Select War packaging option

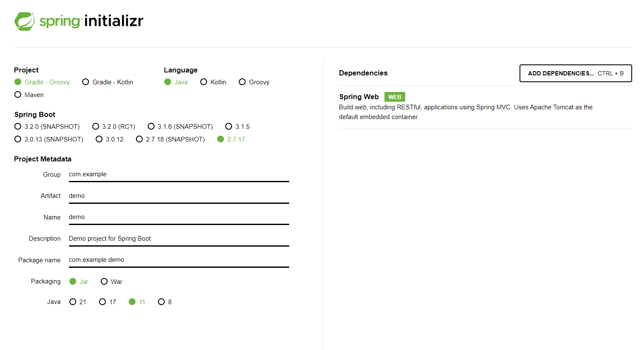[x=112, y=282]
